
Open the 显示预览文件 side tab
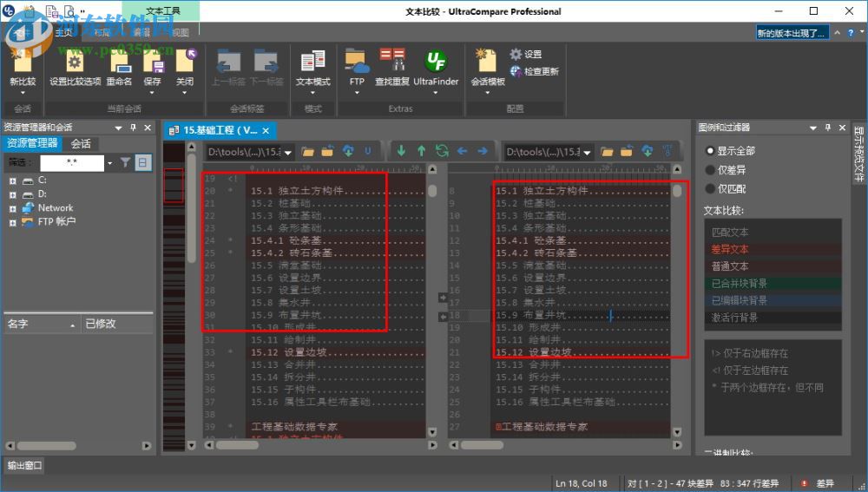tap(858, 154)
